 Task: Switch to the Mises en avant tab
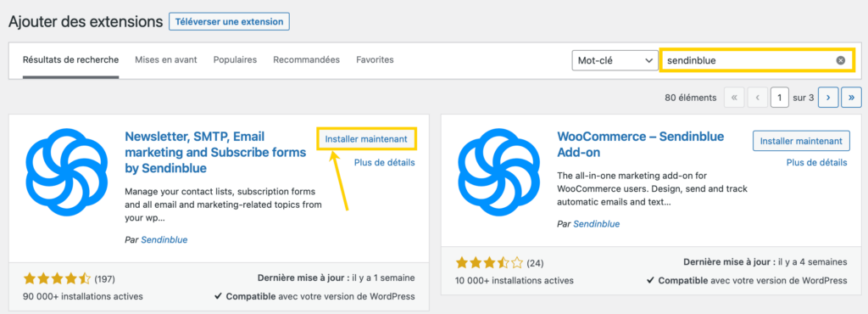(166, 59)
